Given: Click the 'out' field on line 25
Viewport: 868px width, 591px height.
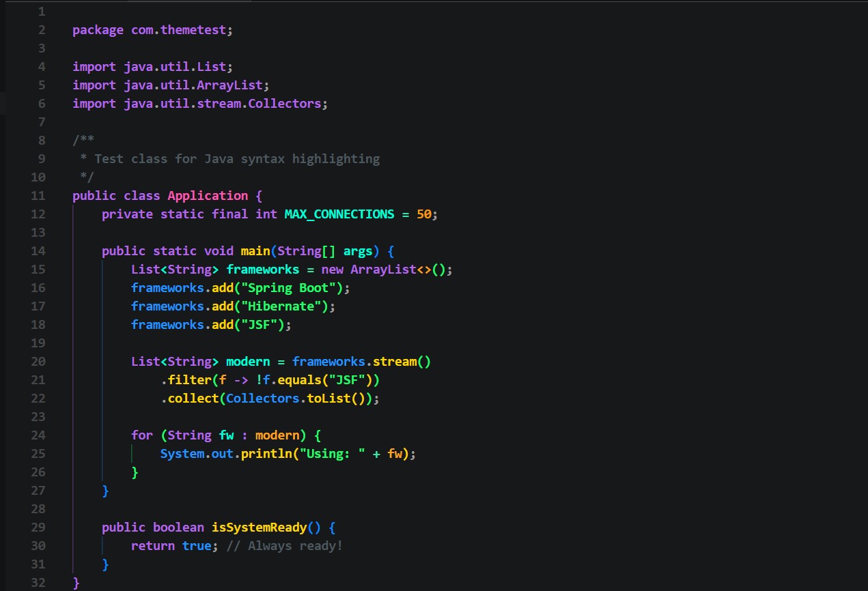Looking at the screenshot, I should pyautogui.click(x=223, y=454).
